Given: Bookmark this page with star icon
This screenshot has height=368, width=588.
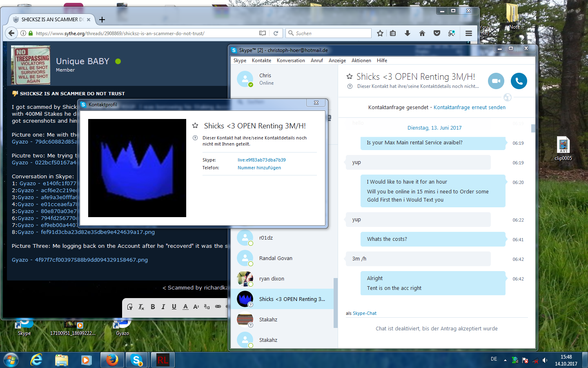Looking at the screenshot, I should click(x=380, y=33).
